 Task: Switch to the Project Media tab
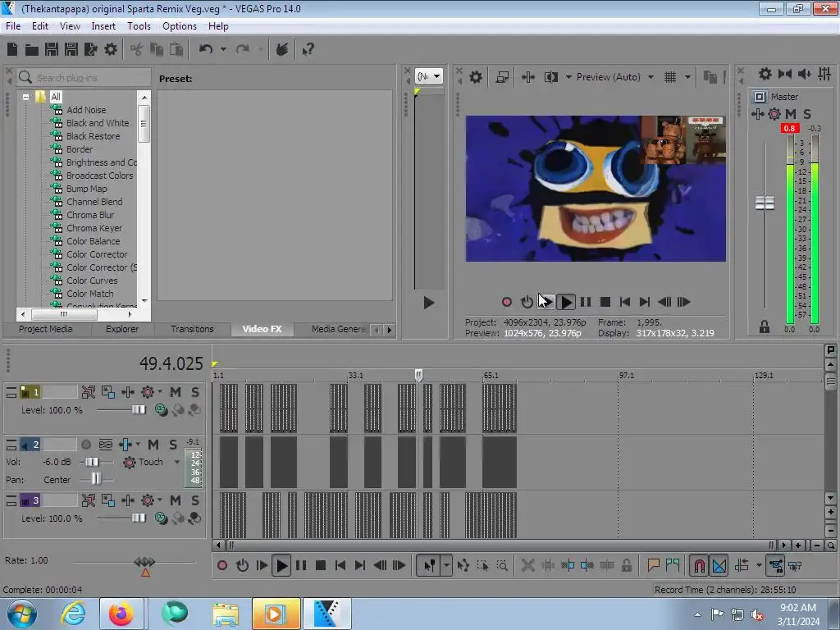point(46,329)
